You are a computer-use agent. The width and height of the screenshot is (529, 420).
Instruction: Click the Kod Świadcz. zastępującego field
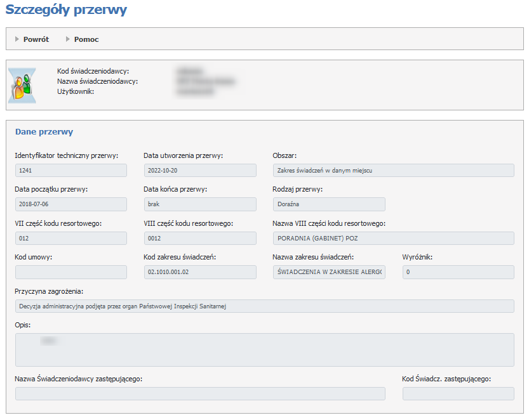458,394
